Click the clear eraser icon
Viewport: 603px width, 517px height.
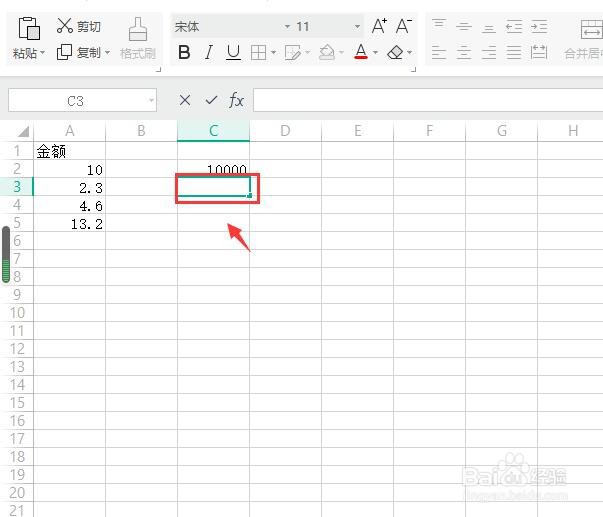395,52
